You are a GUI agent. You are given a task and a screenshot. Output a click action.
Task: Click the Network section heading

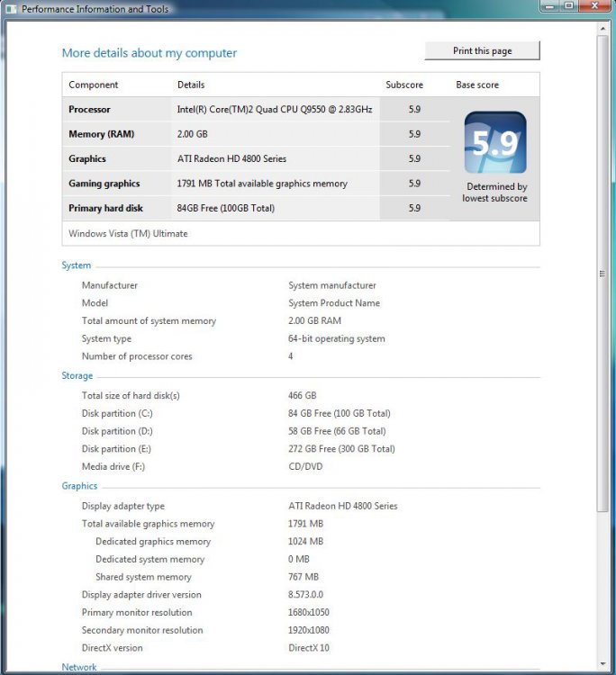79,667
